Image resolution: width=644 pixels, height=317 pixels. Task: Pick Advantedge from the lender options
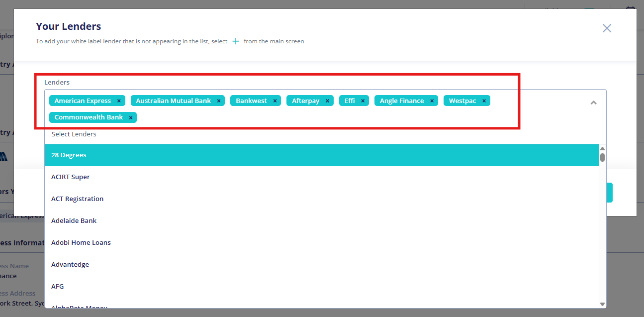click(x=321, y=265)
